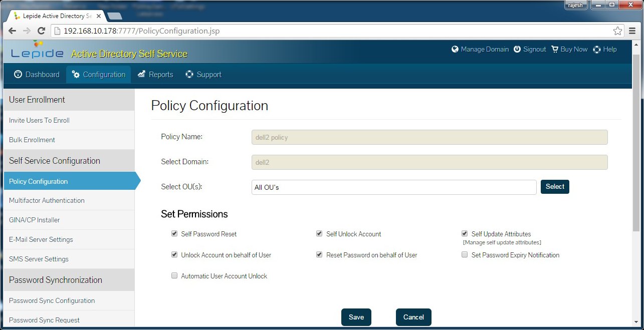The width and height of the screenshot is (644, 330).
Task: Click the Manage Domain globe icon
Action: [x=455, y=50]
